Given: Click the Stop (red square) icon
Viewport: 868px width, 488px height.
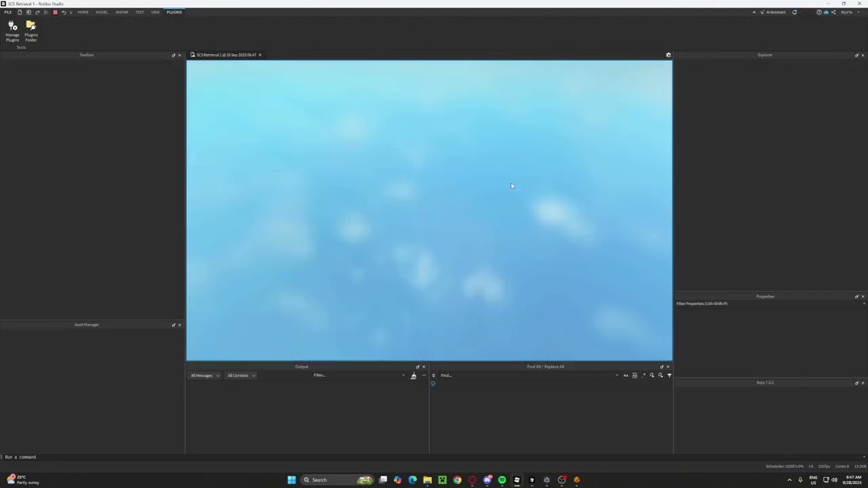Looking at the screenshot, I should point(55,12).
